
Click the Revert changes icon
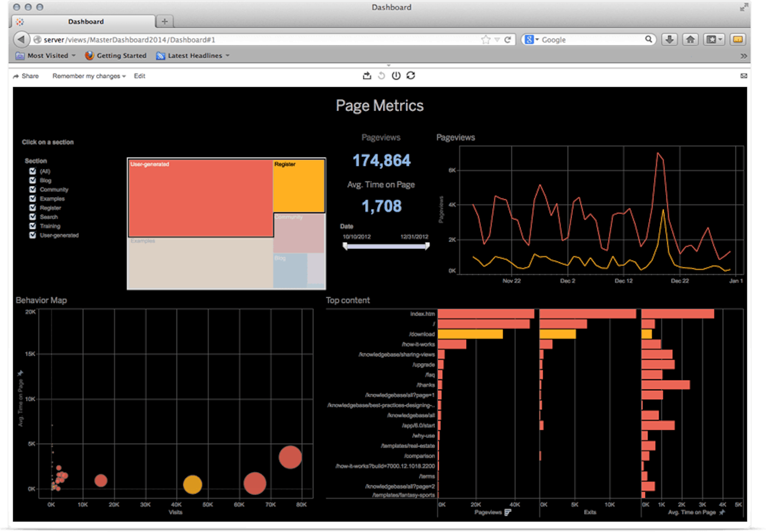coord(381,76)
